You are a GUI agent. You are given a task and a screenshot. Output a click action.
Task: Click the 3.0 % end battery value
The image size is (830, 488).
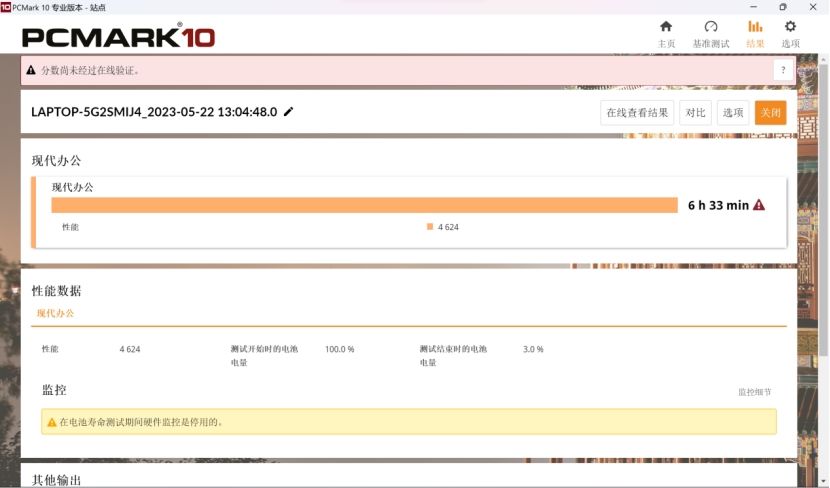coord(533,349)
